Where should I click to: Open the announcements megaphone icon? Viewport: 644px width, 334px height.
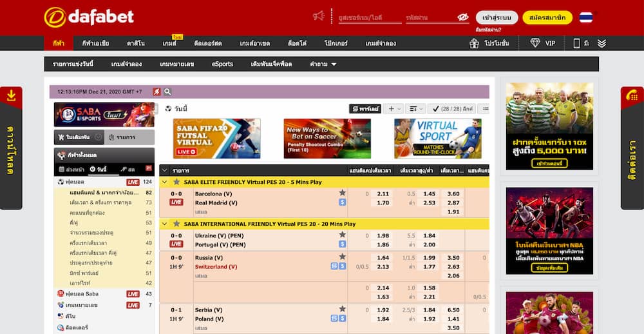pyautogui.click(x=318, y=16)
